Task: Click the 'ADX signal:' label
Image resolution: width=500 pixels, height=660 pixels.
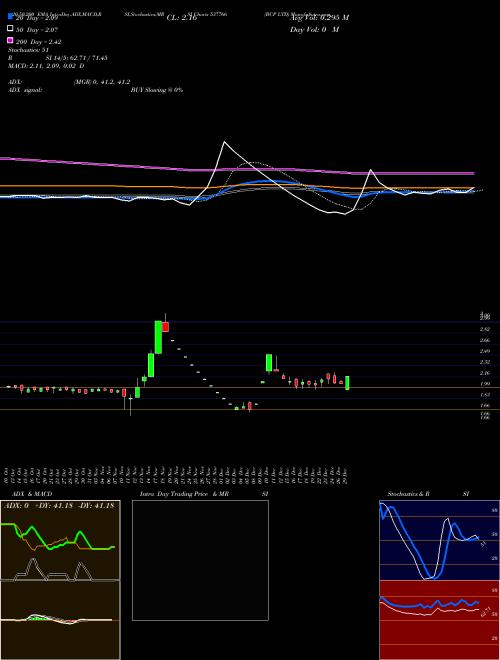Action: coord(25,90)
